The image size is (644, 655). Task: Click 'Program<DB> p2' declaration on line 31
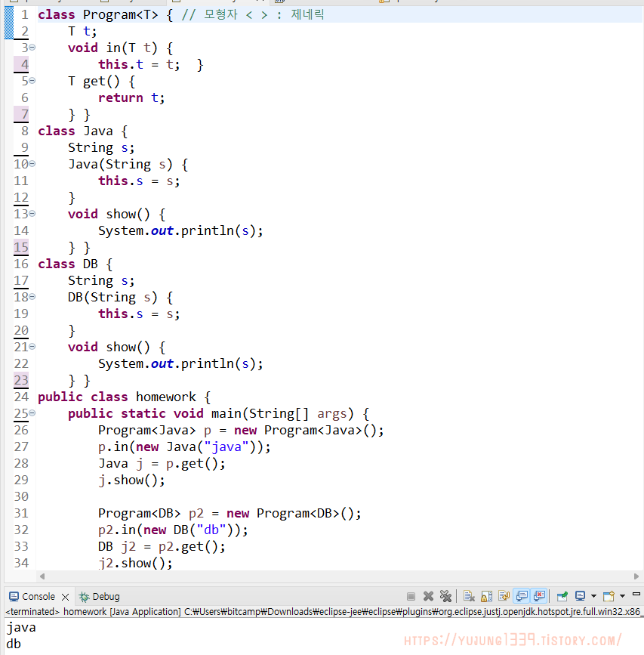coord(151,514)
